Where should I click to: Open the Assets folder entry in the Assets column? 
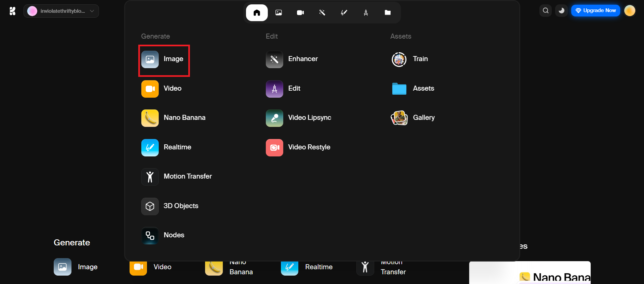[413, 89]
